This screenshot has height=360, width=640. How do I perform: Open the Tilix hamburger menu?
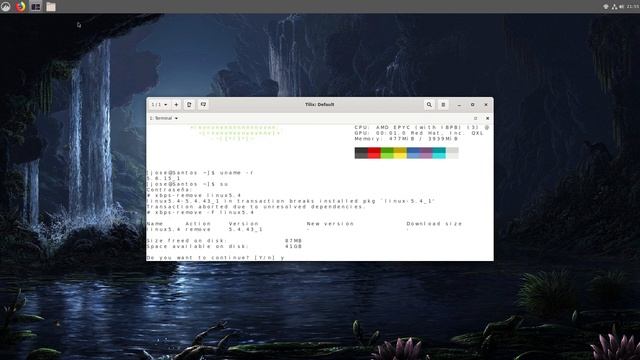(x=443, y=104)
